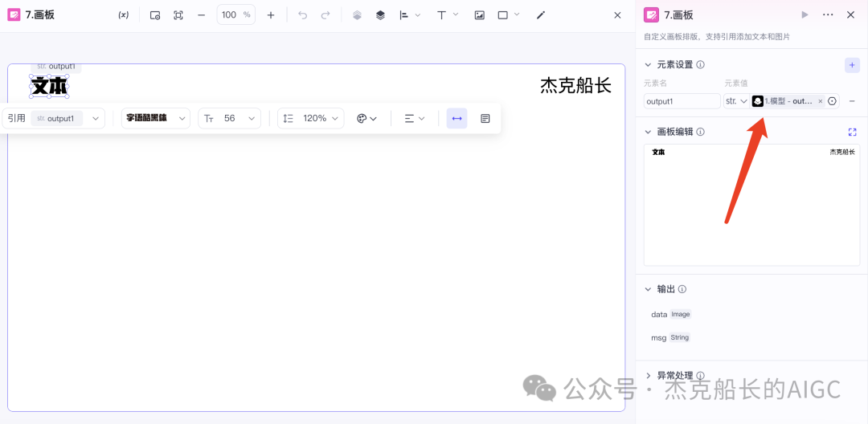Run the node with the play button
The width and height of the screenshot is (868, 424).
point(805,15)
